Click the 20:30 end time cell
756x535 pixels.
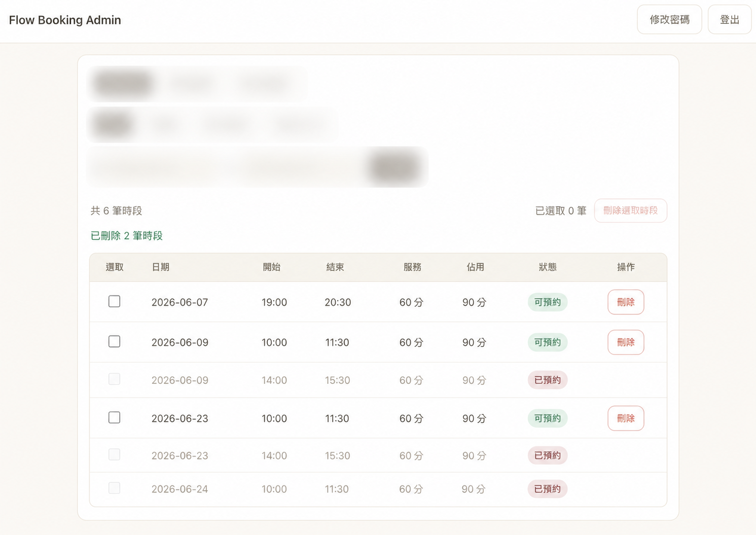pos(338,302)
